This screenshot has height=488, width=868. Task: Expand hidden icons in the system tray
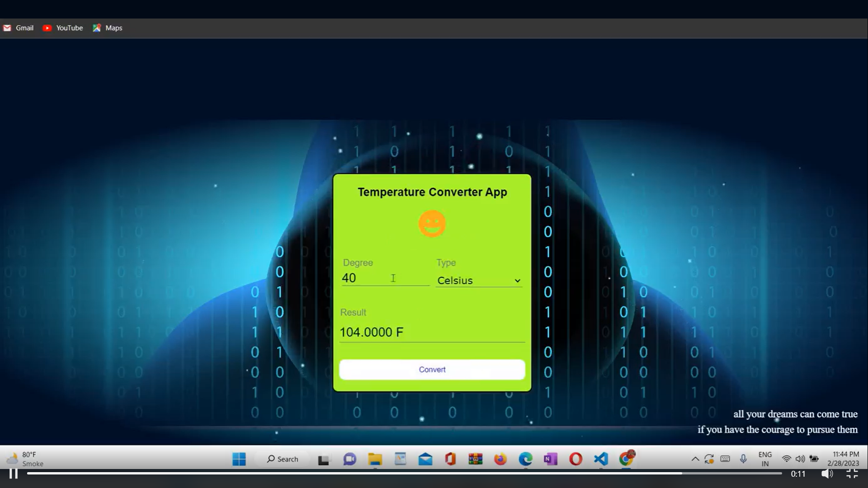pos(695,459)
